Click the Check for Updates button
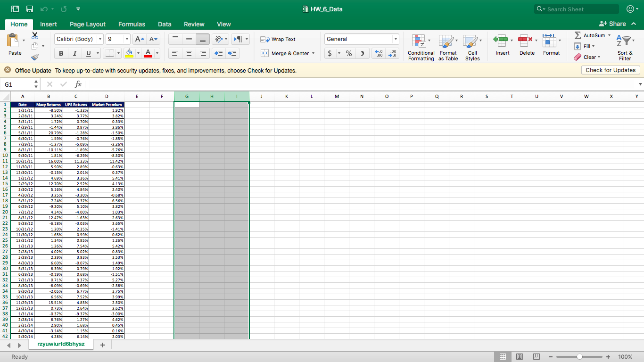 coord(610,70)
